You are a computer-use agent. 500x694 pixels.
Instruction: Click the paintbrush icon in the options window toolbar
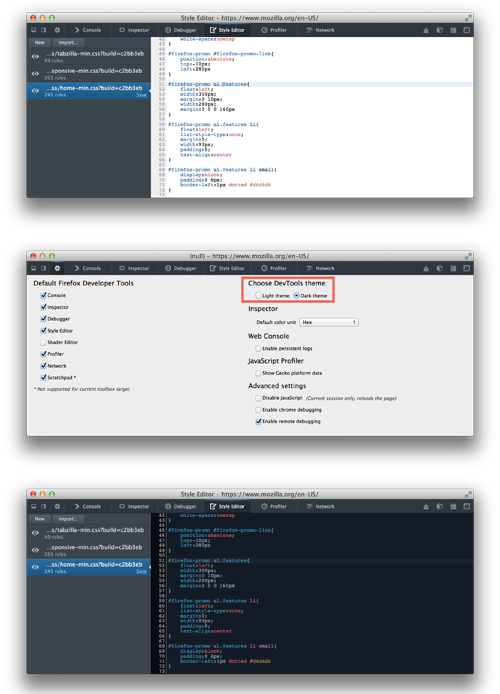tap(426, 268)
